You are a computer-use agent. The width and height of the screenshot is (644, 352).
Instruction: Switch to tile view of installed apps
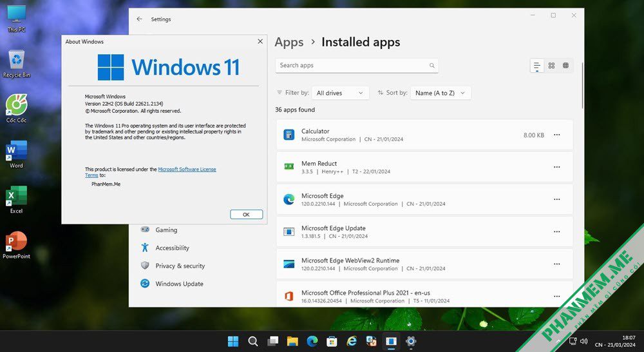tap(565, 65)
